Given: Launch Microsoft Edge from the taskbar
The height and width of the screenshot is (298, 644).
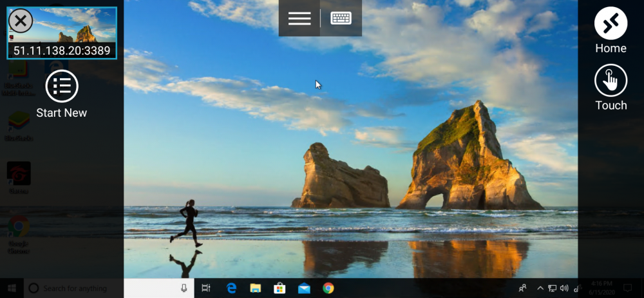Looking at the screenshot, I should pyautogui.click(x=231, y=288).
